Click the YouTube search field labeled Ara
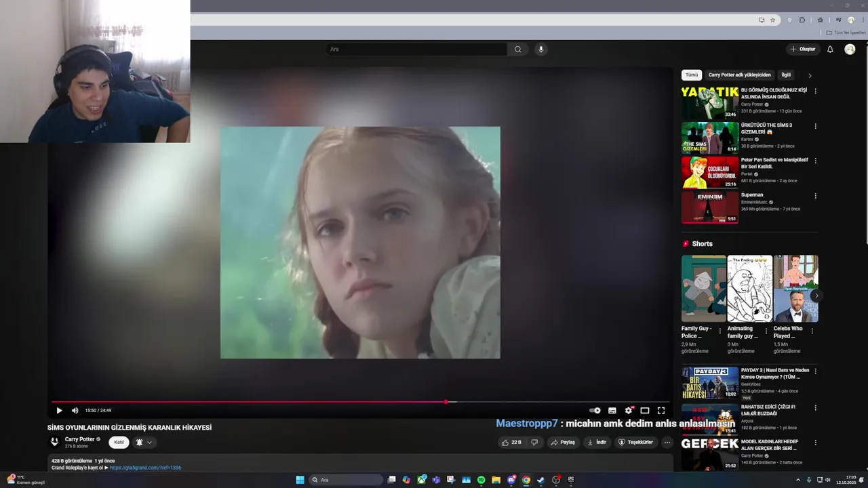 [x=416, y=49]
